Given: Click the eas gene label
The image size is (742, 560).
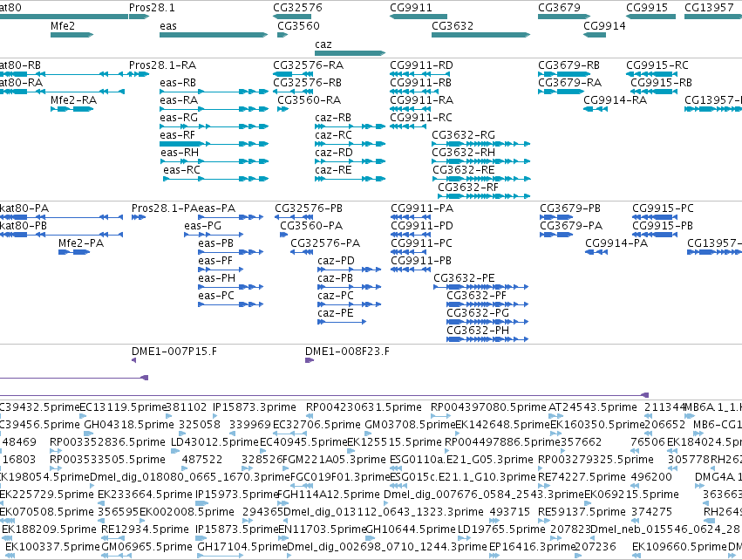Looking at the screenshot, I should click(168, 26).
